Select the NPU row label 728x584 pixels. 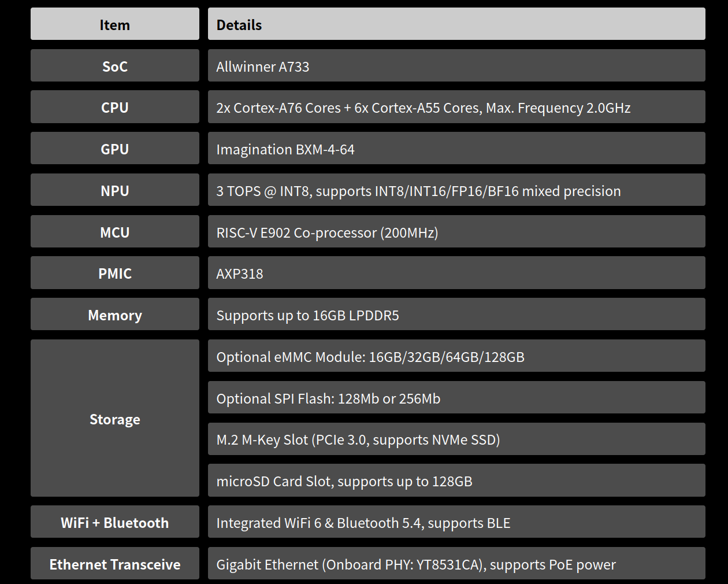[x=114, y=191]
